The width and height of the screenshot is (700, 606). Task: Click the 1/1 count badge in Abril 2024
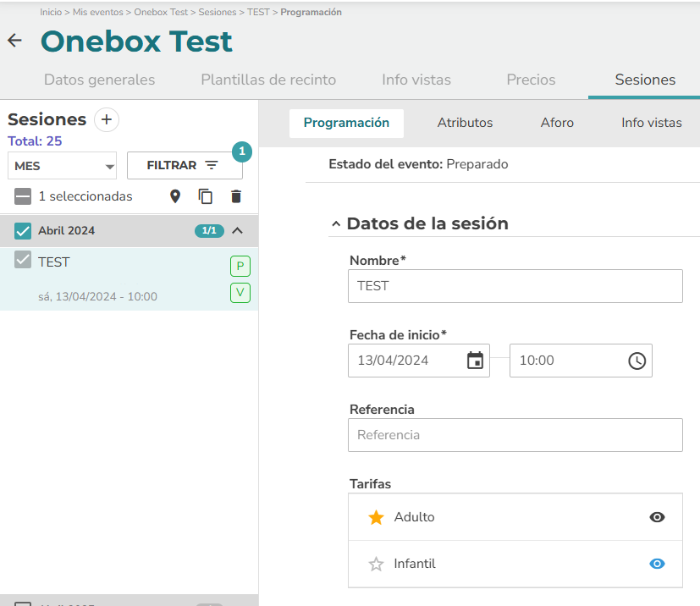pyautogui.click(x=209, y=231)
